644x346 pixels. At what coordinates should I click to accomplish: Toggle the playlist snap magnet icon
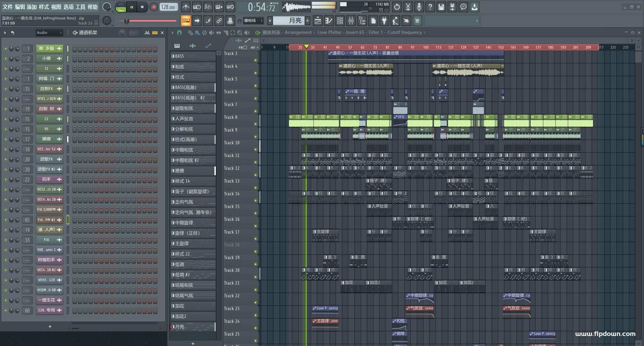(180, 33)
